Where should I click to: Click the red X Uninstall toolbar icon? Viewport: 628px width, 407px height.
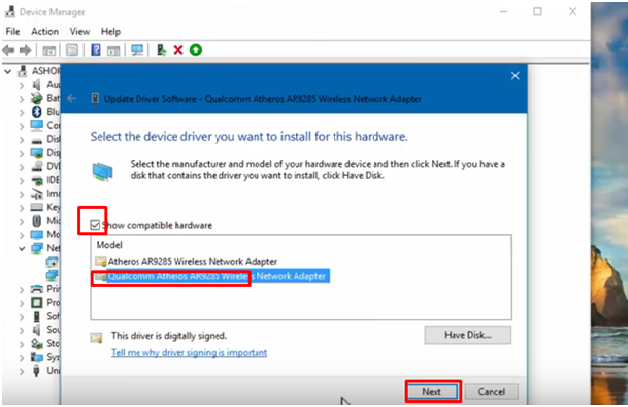click(x=178, y=50)
